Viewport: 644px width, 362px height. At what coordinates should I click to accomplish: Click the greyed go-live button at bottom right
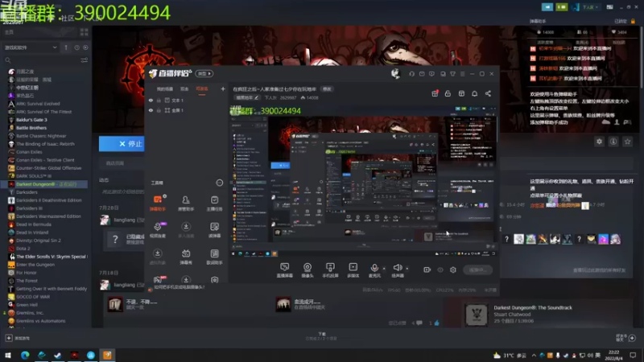[x=477, y=269]
